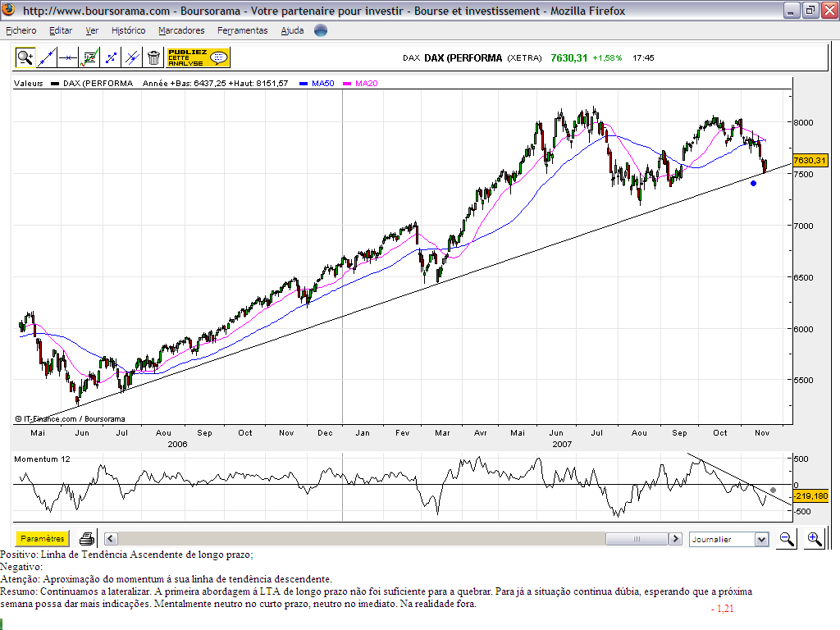Click the DAX (PERFORMA title in header
Image resolution: width=840 pixels, height=630 pixels.
point(463,58)
